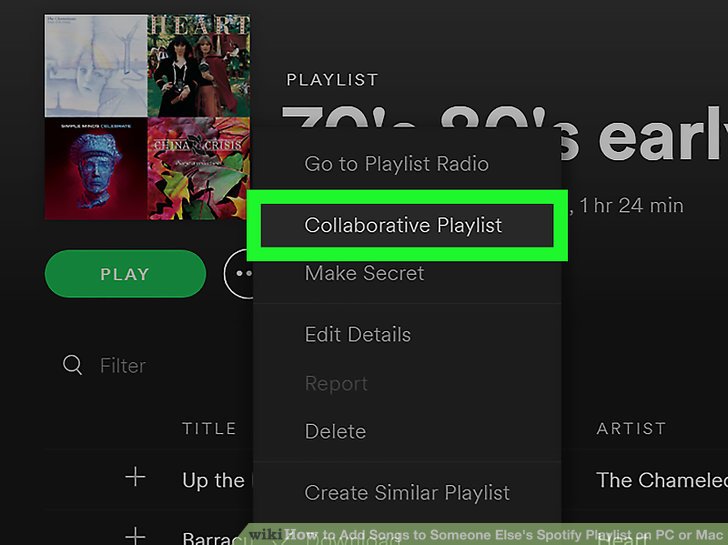
Task: Choose Go to Playlist Radio from the menu
Action: [x=396, y=164]
